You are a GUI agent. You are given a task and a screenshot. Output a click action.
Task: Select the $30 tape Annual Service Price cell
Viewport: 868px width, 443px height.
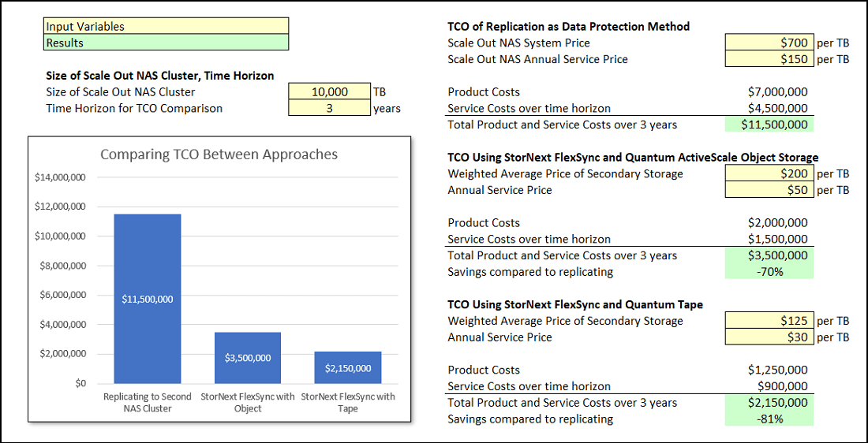tap(769, 337)
